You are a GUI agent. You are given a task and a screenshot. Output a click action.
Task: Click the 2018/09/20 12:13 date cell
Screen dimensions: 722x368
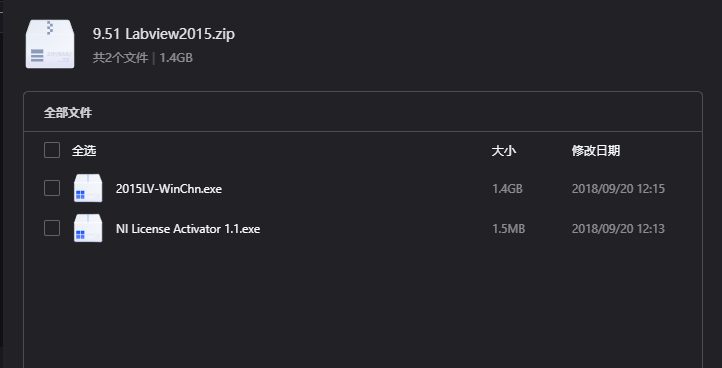pyautogui.click(x=618, y=229)
